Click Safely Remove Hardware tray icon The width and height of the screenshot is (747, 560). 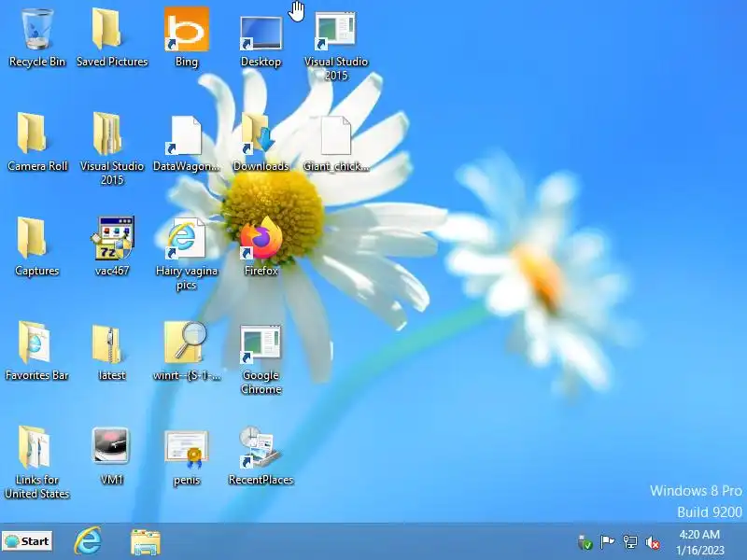(585, 542)
